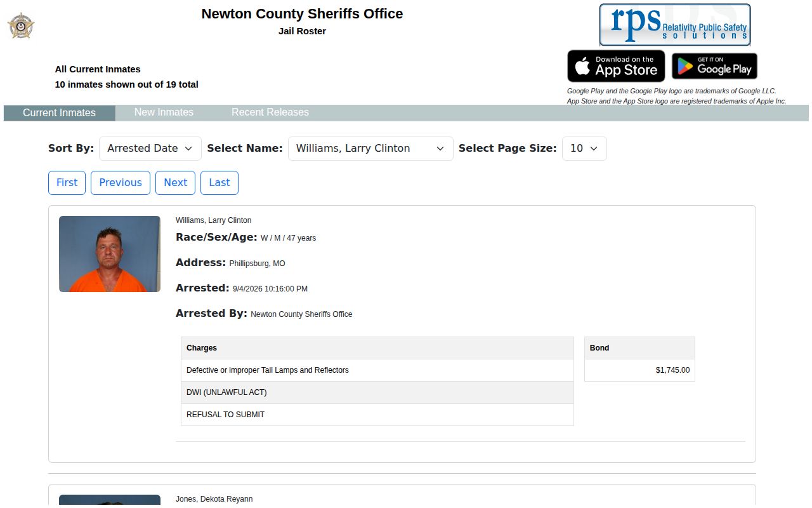
Task: Get it on Google Play badge
Action: tap(714, 66)
